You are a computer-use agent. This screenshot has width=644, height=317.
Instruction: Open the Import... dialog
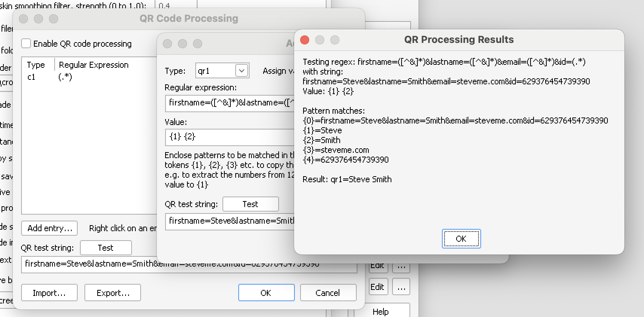click(49, 293)
